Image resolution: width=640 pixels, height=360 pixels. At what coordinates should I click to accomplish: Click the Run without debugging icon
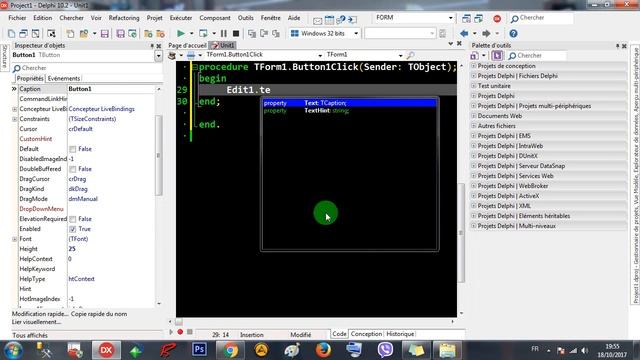tap(203, 33)
